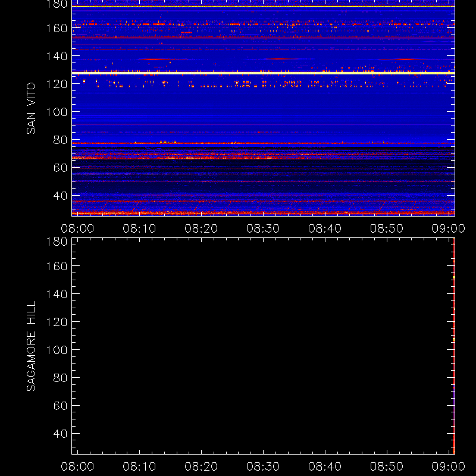This screenshot has width=476, height=476.
Task: Click the bright yellow band near 127 in SAN VITO
Action: coord(263,73)
